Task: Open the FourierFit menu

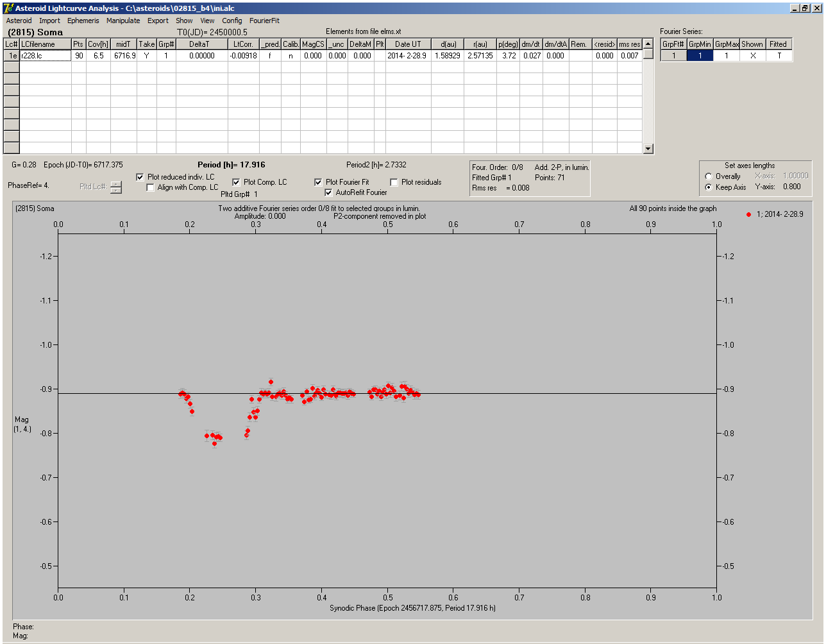Action: [x=264, y=21]
